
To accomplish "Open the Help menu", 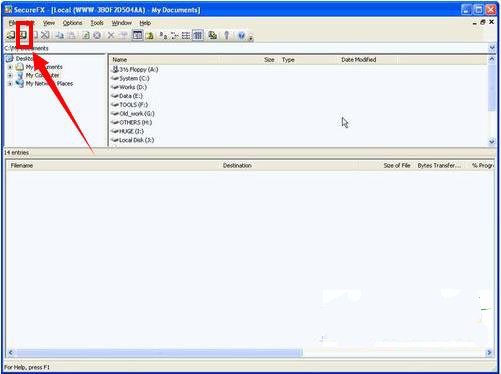I will [x=145, y=23].
